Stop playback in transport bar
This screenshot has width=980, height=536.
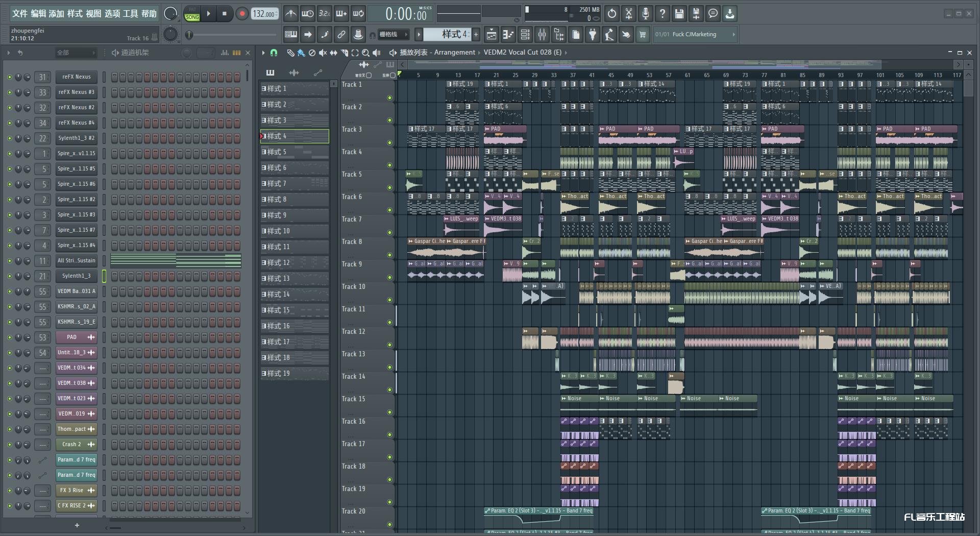(225, 14)
